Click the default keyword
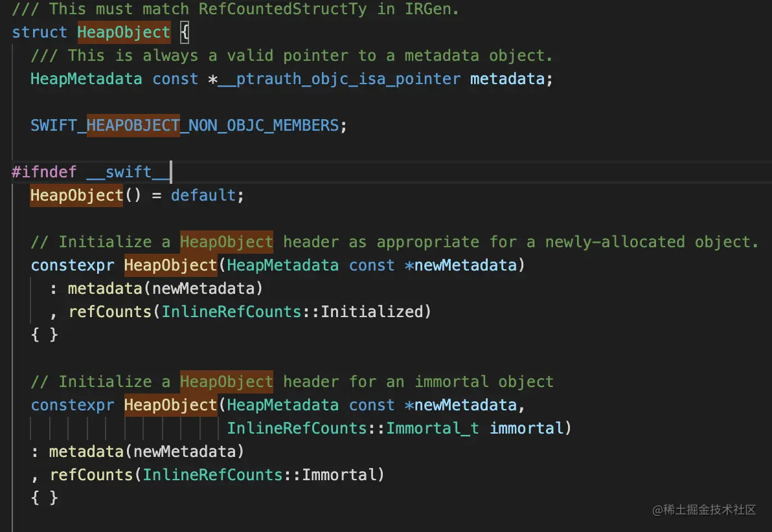This screenshot has width=772, height=532. [x=203, y=195]
